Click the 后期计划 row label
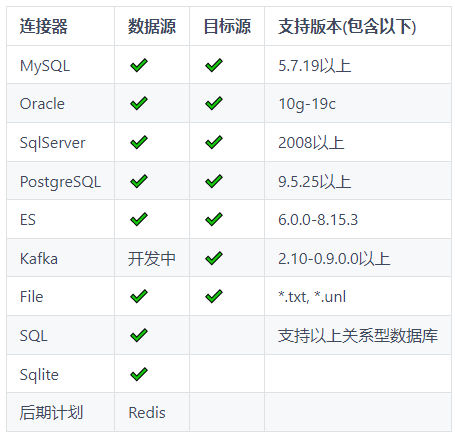The width and height of the screenshot is (455, 436). click(x=51, y=412)
